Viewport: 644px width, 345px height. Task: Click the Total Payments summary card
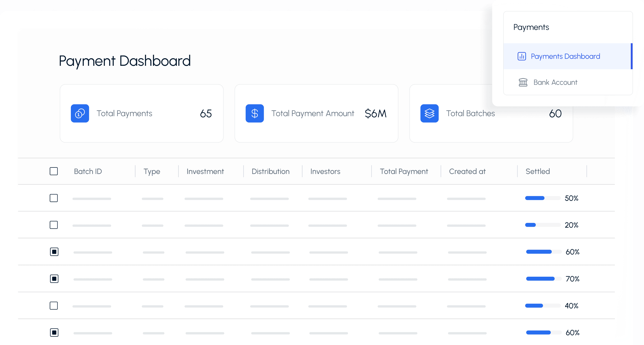[141, 113]
